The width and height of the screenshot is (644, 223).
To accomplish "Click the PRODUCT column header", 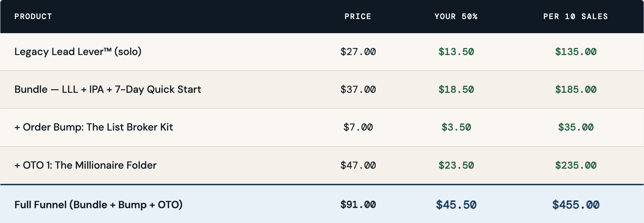I will (33, 17).
